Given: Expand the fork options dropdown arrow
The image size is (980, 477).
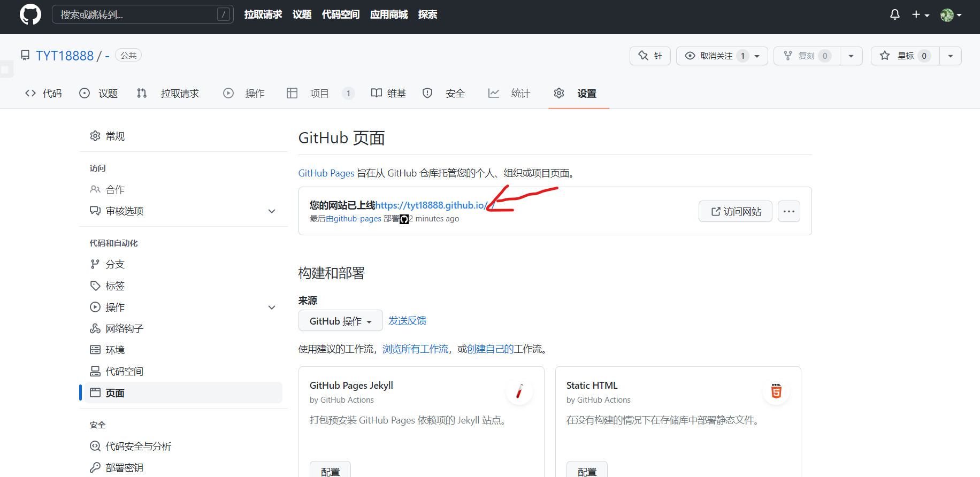Looking at the screenshot, I should click(x=851, y=56).
